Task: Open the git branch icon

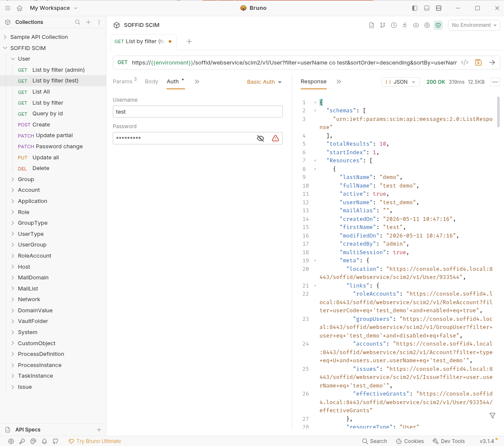Action: pyautogui.click(x=383, y=25)
